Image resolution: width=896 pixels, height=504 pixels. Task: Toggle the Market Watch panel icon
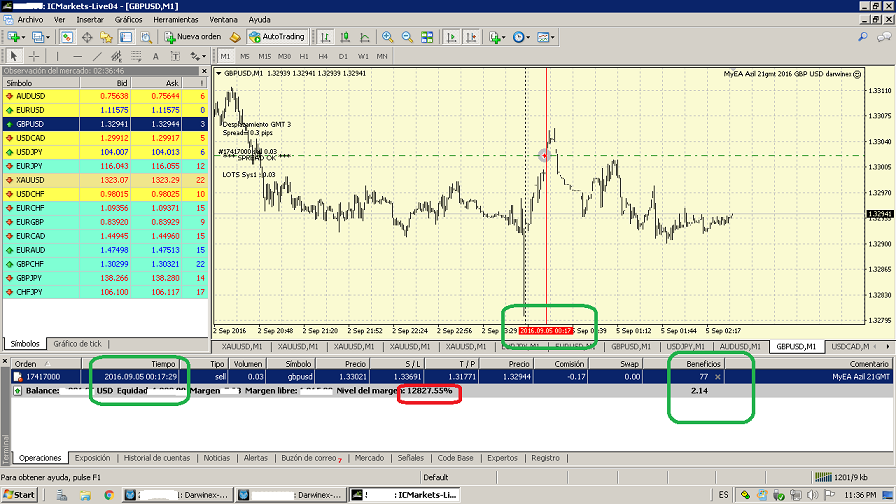tap(67, 37)
